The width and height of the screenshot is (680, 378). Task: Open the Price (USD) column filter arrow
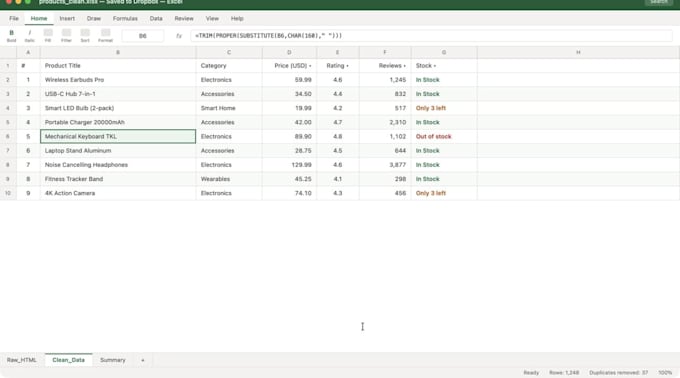click(x=310, y=66)
